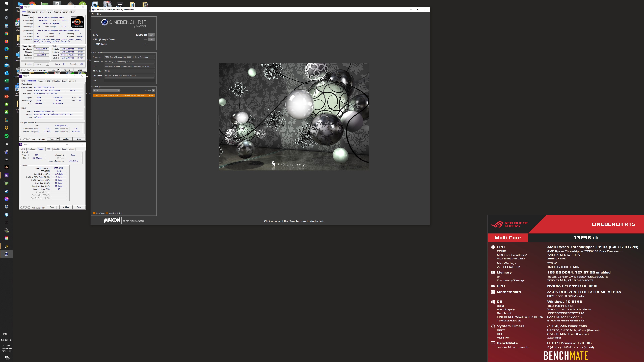Open Excel from the taskbar
The image size is (644, 362).
(7, 81)
